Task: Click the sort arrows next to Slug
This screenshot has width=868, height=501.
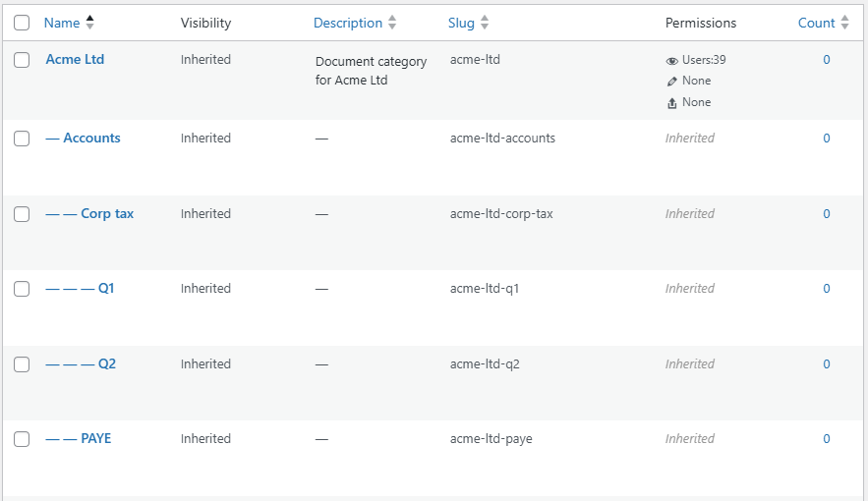Action: coord(485,23)
